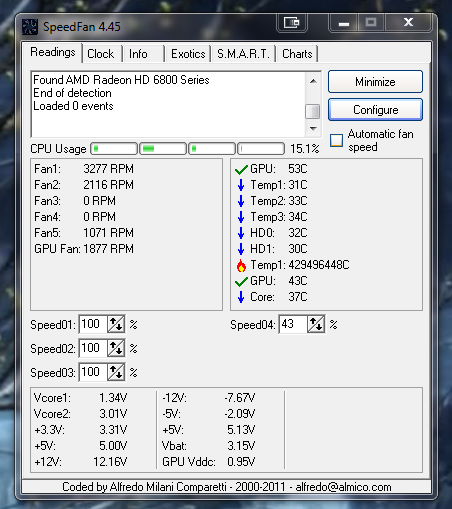Click the -12V -7.67V reading
The width and height of the screenshot is (452, 509).
209,398
